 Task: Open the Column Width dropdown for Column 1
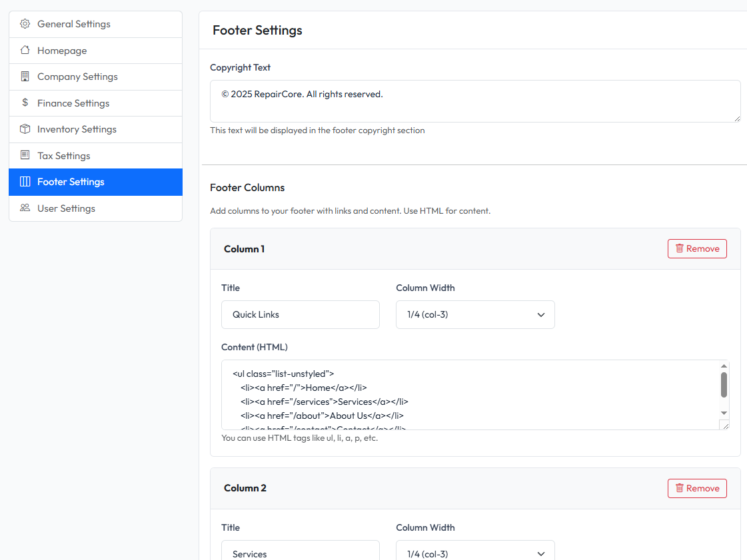475,314
